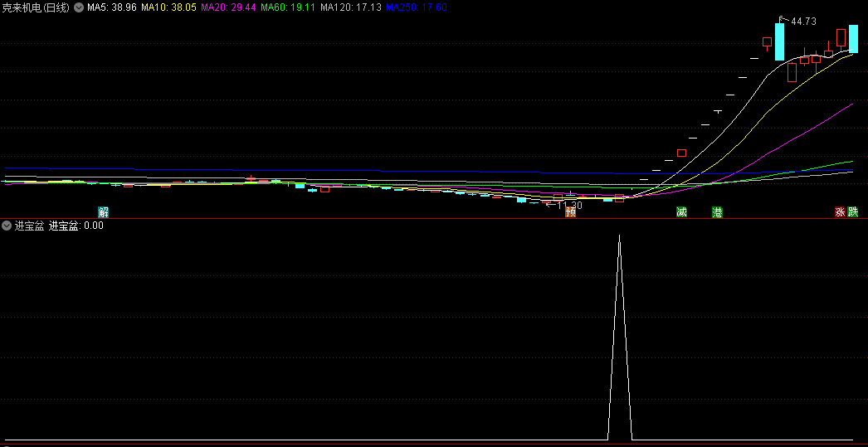Viewport: 868px width, 447px height.
Task: Select the MA120 average label
Action: click(351, 7)
